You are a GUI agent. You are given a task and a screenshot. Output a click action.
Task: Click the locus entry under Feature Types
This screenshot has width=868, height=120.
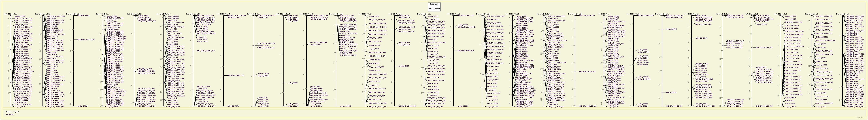pyautogui.click(x=11, y=115)
